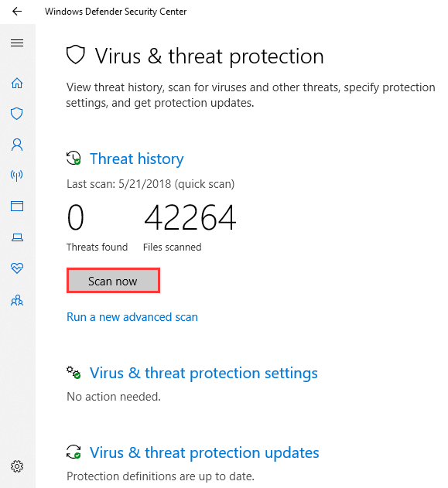The image size is (448, 488).
Task: Go back with the arrow button
Action: (17, 12)
